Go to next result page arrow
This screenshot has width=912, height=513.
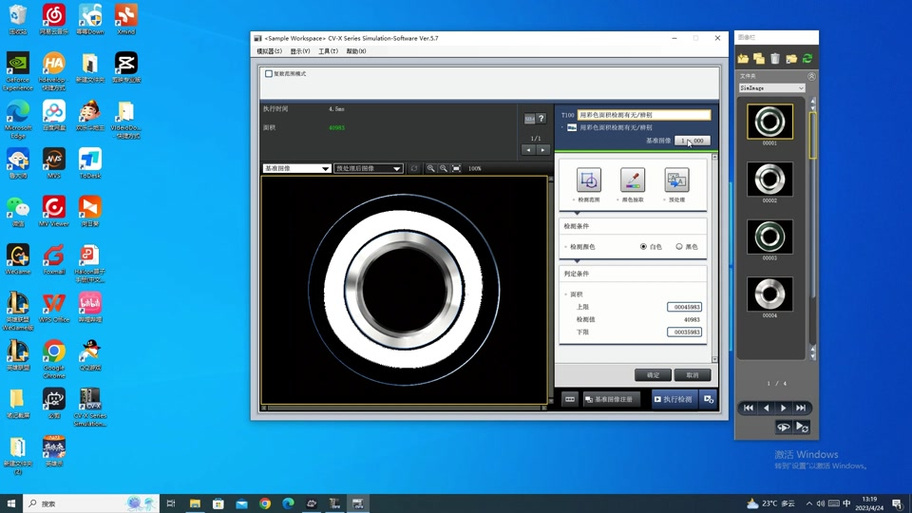543,150
